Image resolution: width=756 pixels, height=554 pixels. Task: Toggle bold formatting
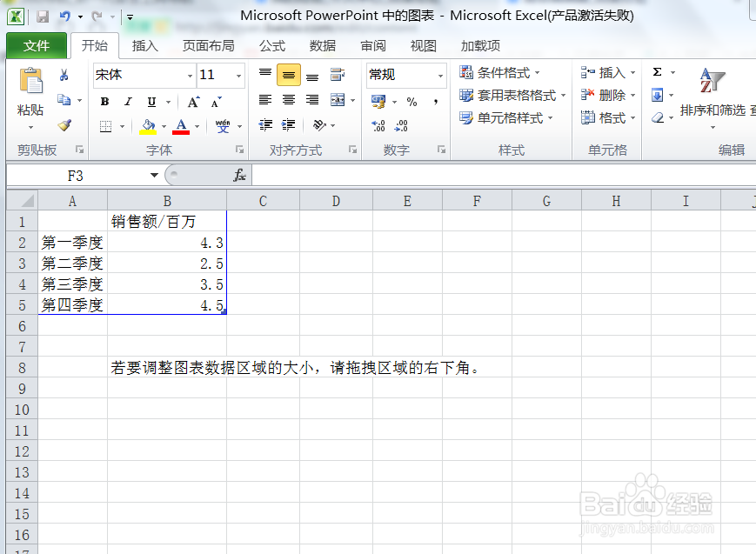click(x=104, y=102)
